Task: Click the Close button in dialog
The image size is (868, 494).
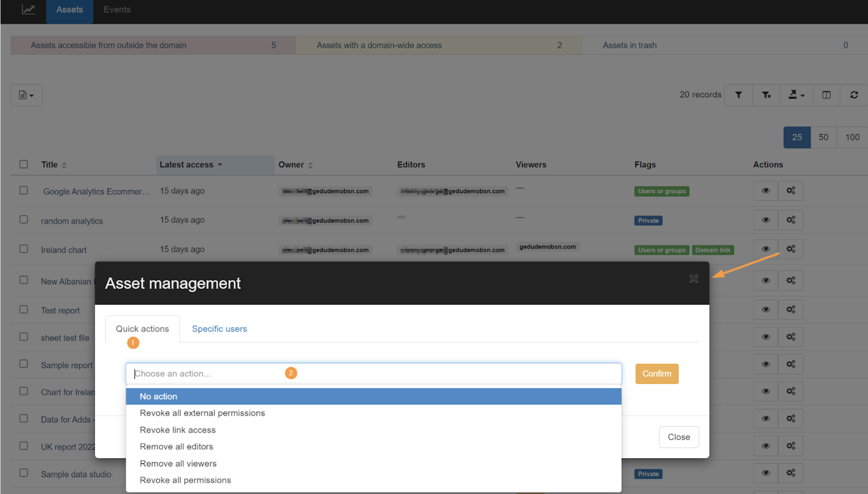Action: coord(679,437)
